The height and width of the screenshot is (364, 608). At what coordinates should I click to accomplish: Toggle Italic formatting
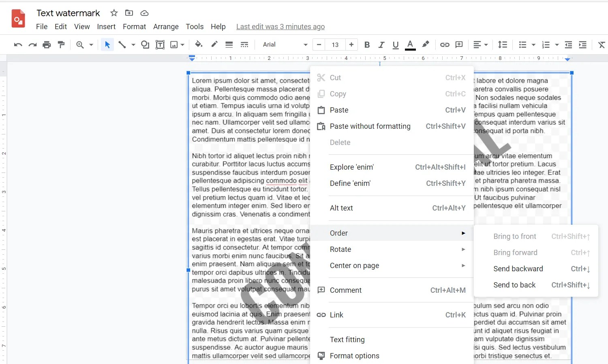tap(381, 45)
